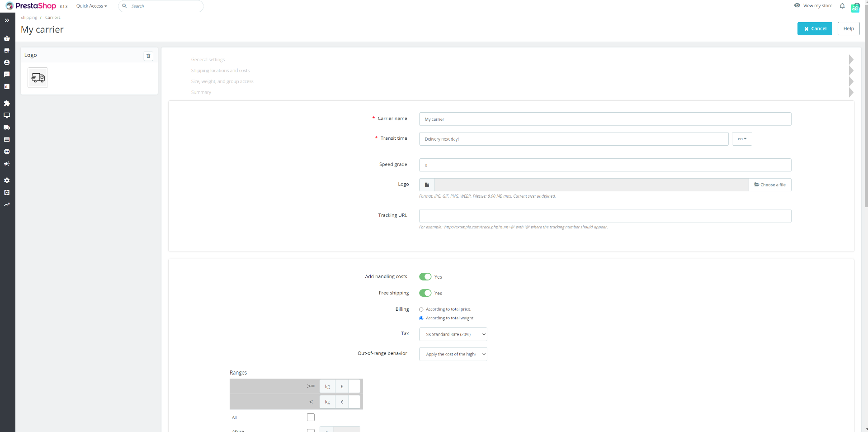Open Advanced Parameters via the boxed gear icon
Viewport: 868px width, 432px height.
tap(7, 192)
